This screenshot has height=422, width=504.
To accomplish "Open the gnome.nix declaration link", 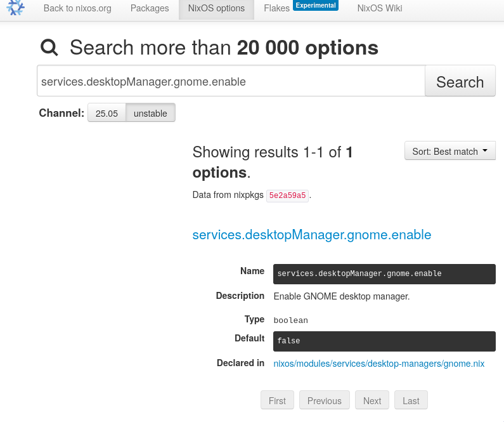I will click(378, 364).
